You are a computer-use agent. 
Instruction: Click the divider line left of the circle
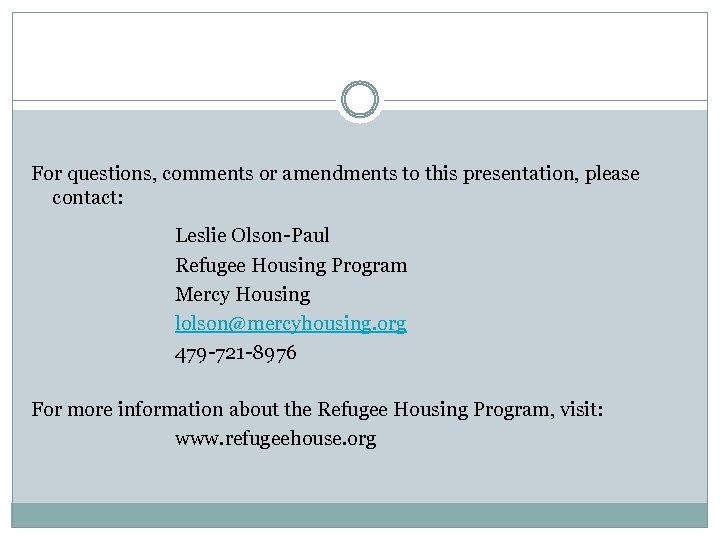170,101
